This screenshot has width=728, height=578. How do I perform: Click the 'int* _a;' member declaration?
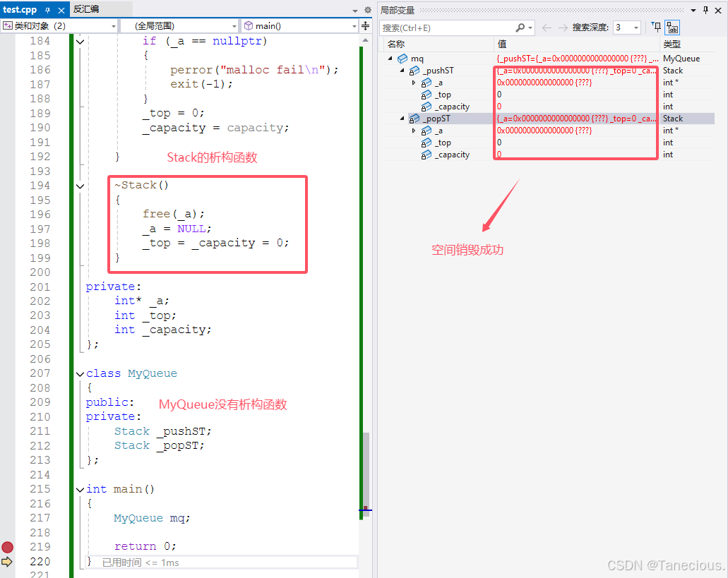[x=142, y=301]
